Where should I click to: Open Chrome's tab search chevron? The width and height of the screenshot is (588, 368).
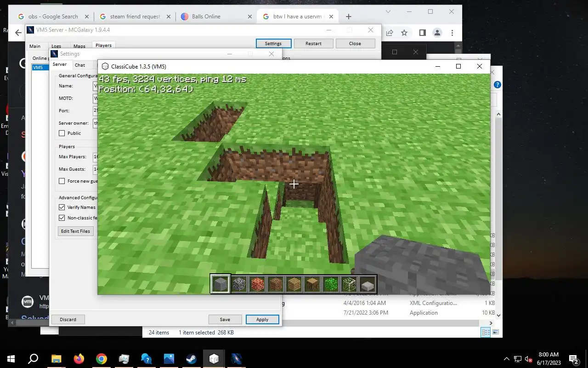click(x=388, y=11)
